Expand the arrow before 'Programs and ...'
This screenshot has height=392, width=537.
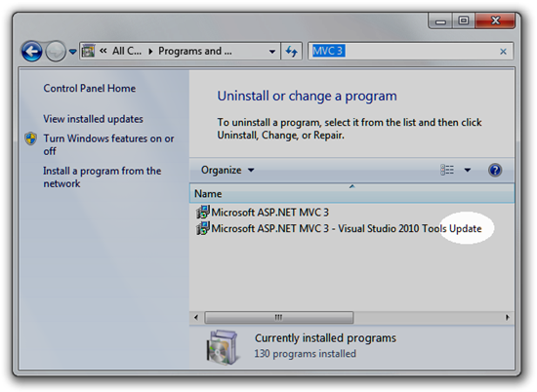pos(150,52)
